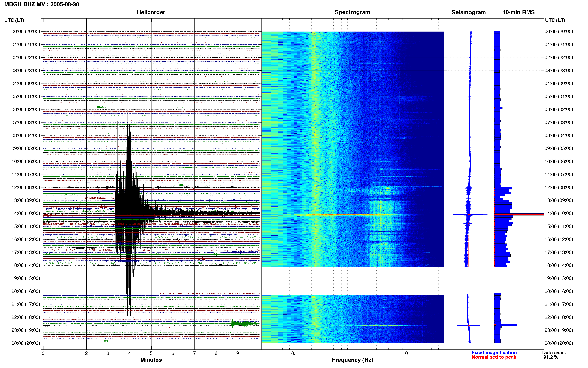This screenshot has height=368, width=588.
Task: Click the '10-min RMS' panel heading
Action: pyautogui.click(x=518, y=12)
